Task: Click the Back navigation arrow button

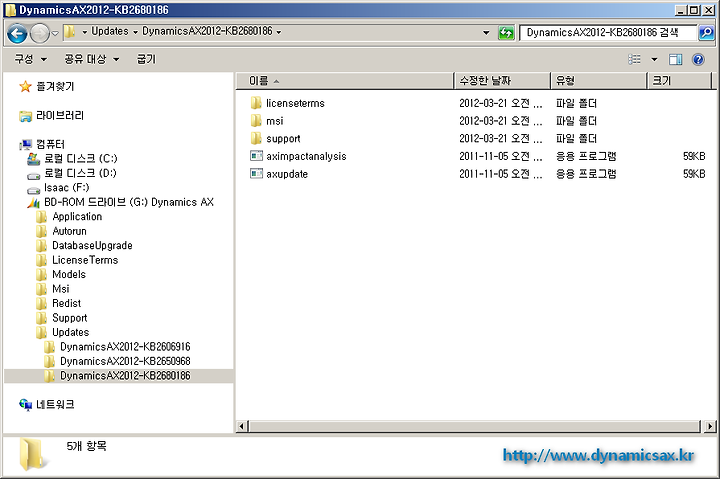Action: [17, 33]
